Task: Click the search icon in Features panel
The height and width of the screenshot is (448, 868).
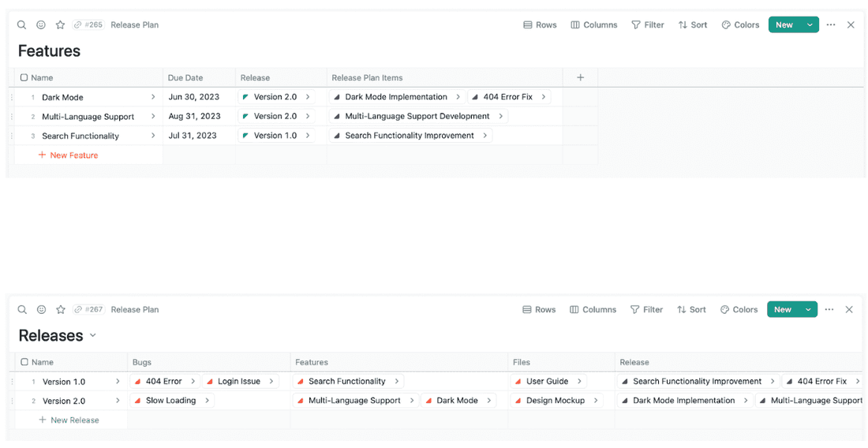Action: pyautogui.click(x=22, y=25)
